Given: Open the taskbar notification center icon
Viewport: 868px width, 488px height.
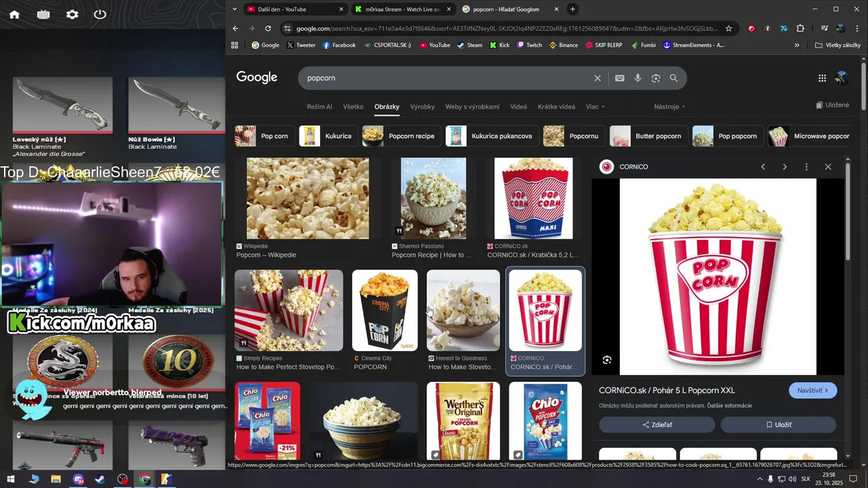Looking at the screenshot, I should point(853,479).
